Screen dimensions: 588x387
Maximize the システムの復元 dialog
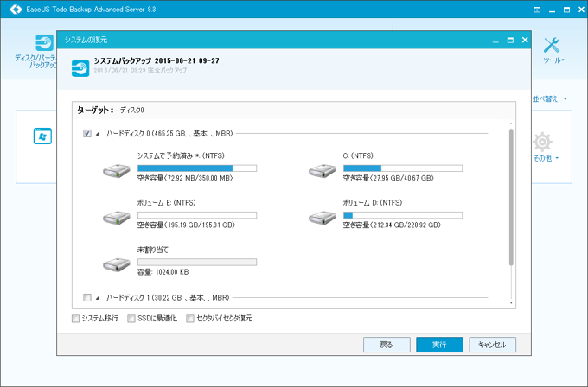coord(510,40)
